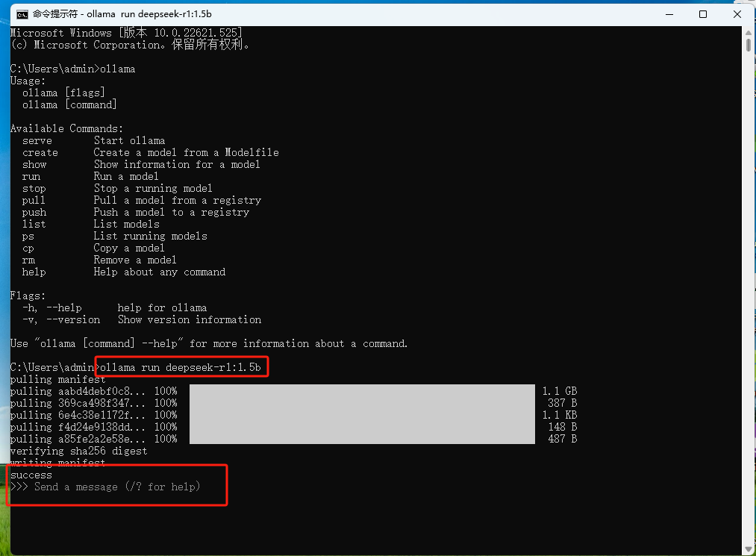This screenshot has height=556, width=756.
Task: Click the 'Send a message' prompt line
Action: pos(105,487)
